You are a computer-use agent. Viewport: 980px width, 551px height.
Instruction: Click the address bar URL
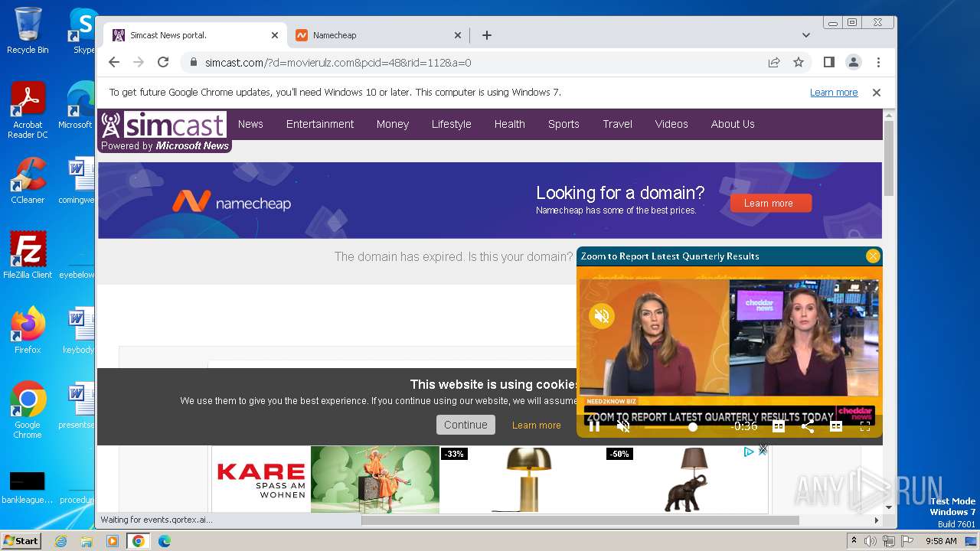[338, 63]
